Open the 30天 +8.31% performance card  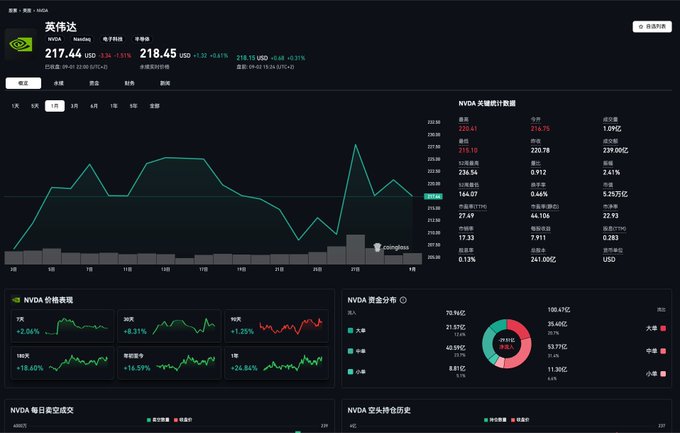click(169, 326)
